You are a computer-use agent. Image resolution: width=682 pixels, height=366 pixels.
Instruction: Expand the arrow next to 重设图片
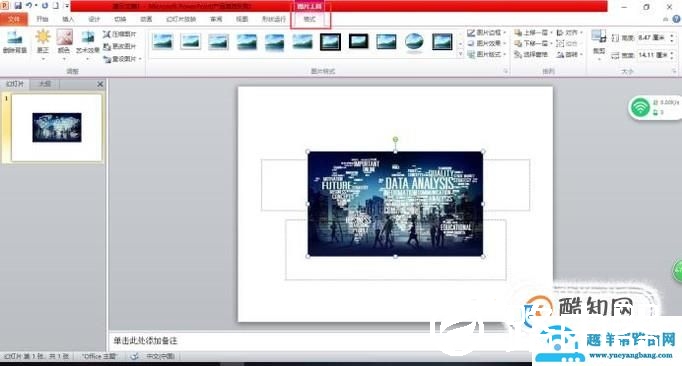(140, 59)
